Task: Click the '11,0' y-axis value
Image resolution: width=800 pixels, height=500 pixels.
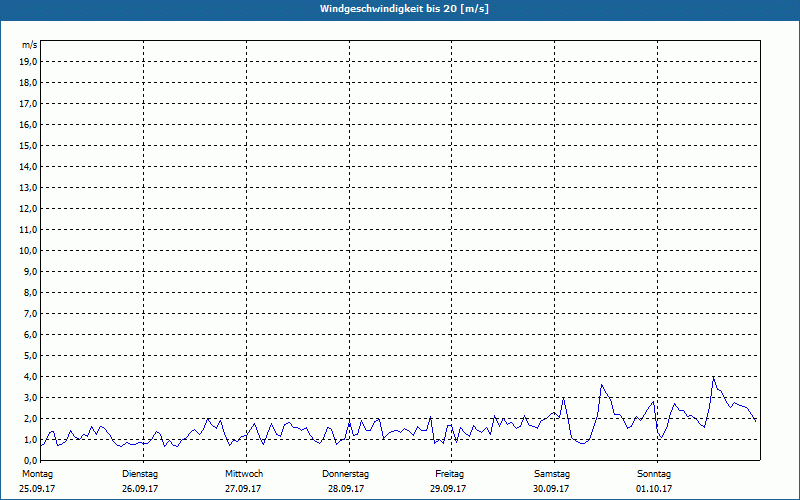Action: pos(28,230)
